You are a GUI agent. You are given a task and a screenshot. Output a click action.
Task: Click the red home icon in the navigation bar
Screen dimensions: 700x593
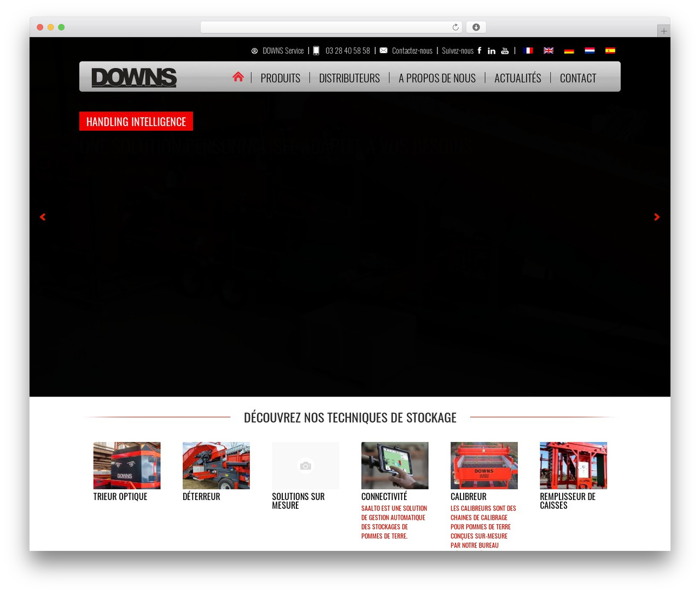click(x=238, y=77)
